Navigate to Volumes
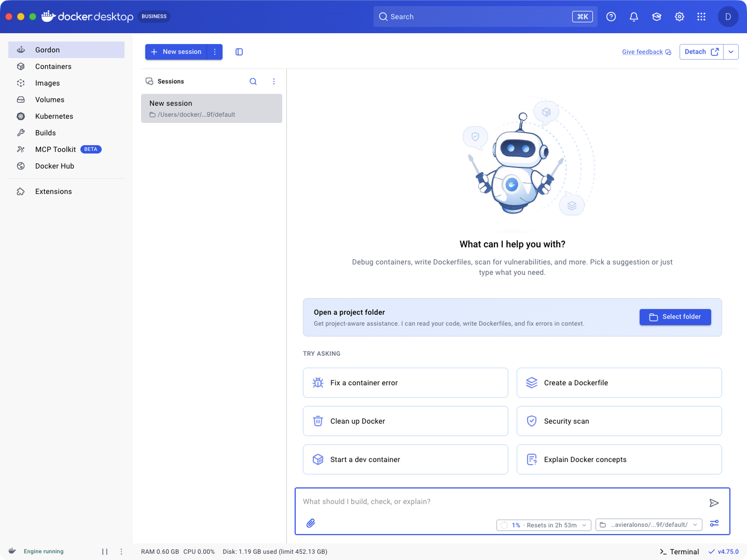 coord(66,100)
